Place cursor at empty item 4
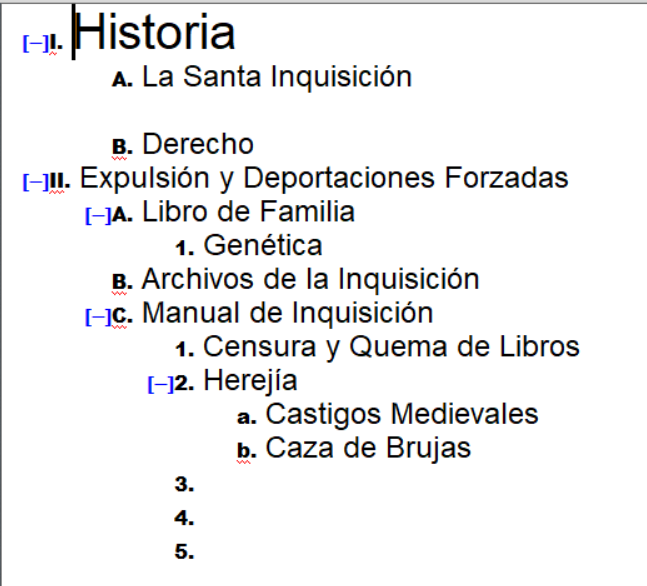 210,519
